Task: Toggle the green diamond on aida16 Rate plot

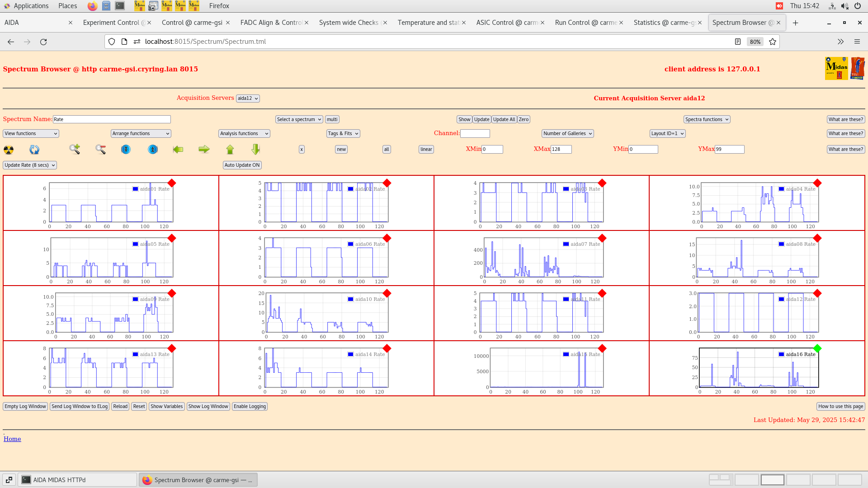Action: 817,348
